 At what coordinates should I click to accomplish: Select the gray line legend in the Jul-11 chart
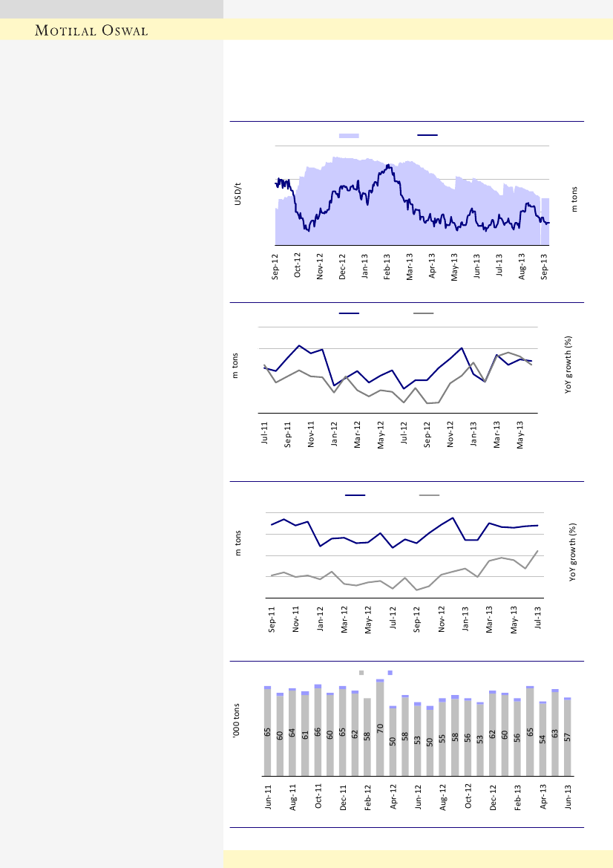point(424,313)
